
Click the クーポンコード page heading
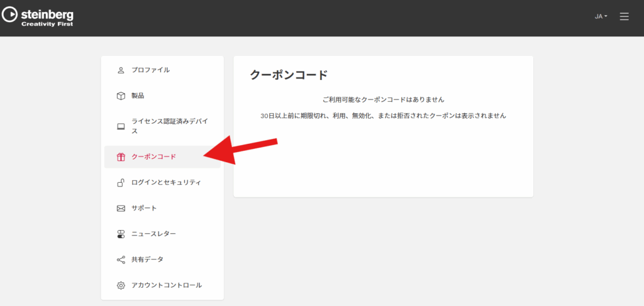click(x=289, y=75)
